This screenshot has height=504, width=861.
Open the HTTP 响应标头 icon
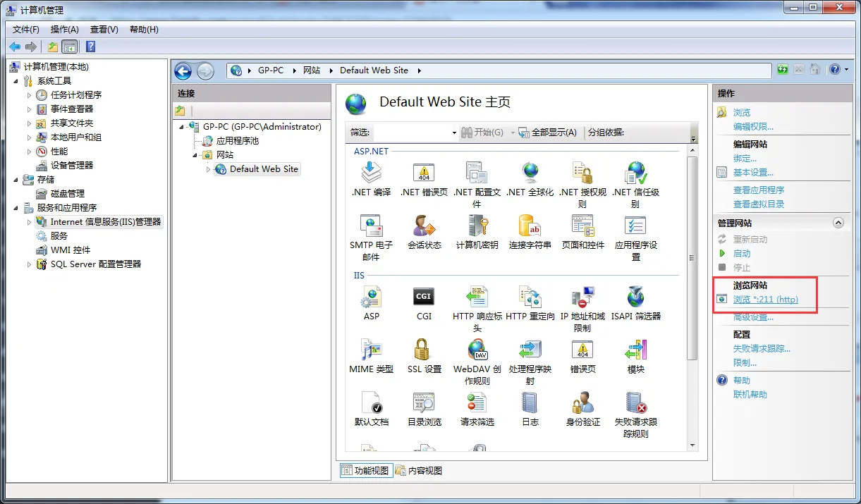coord(477,297)
